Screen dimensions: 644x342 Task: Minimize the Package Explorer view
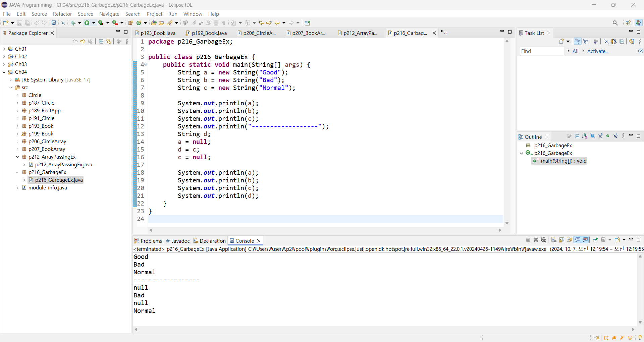click(x=118, y=32)
